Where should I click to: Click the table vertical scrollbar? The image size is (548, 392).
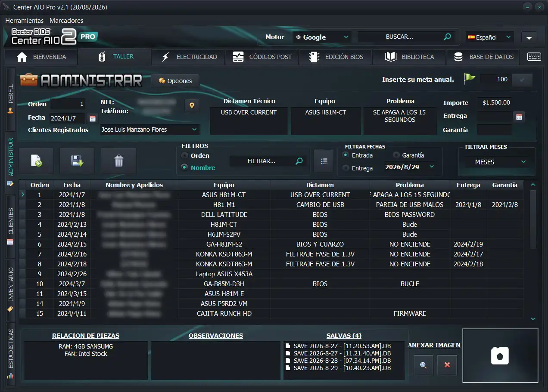click(533, 219)
